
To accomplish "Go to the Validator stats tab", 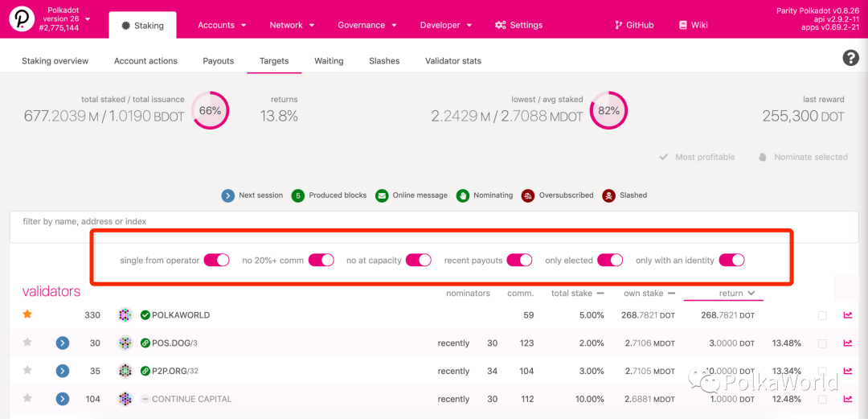I will [453, 61].
